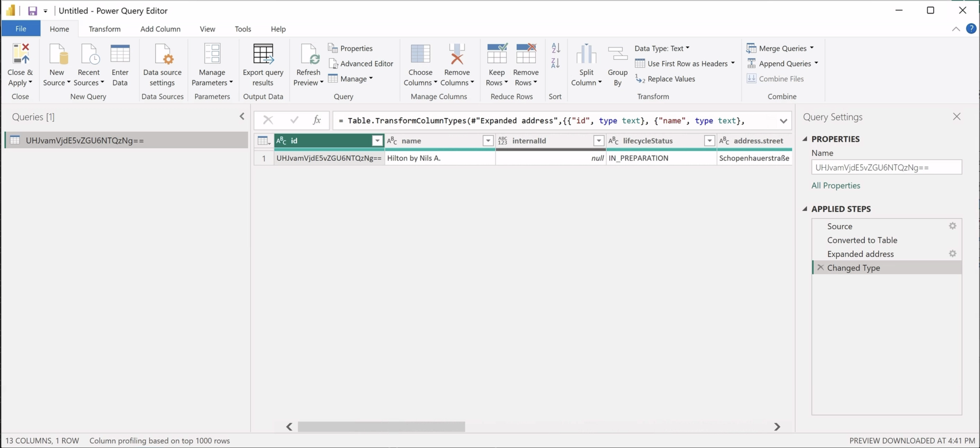Click the Close & Apply icon

(x=20, y=54)
